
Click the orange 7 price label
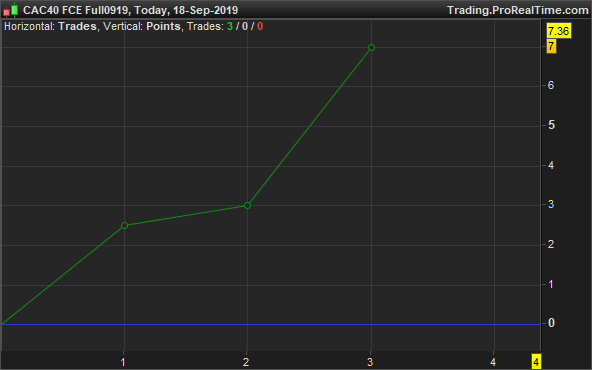coord(551,46)
